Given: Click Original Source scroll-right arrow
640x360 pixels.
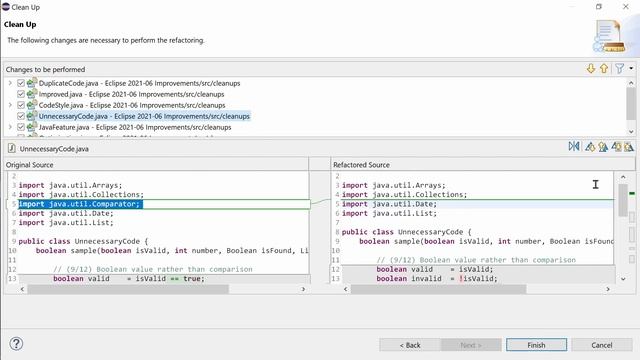Looking at the screenshot, I should click(x=303, y=289).
